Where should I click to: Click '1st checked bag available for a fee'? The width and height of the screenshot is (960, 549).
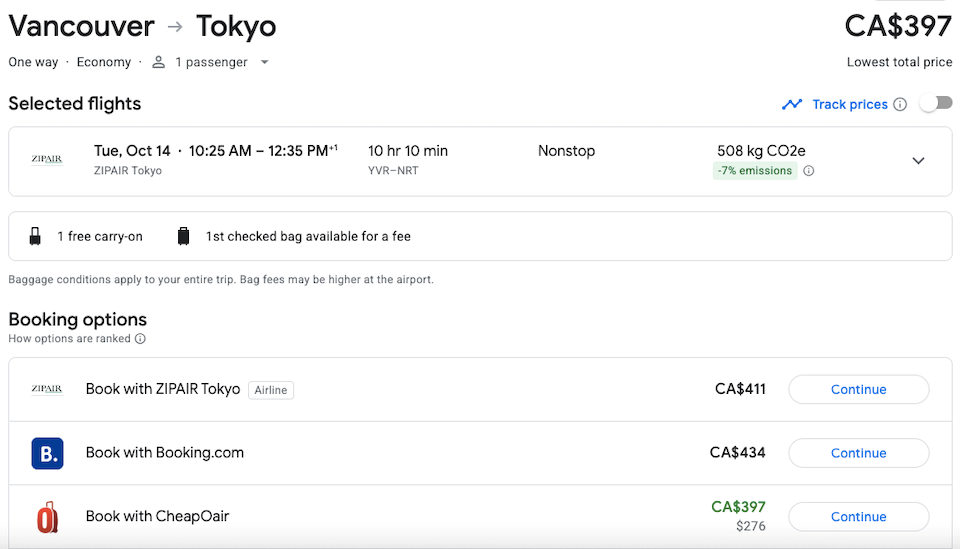pos(308,236)
